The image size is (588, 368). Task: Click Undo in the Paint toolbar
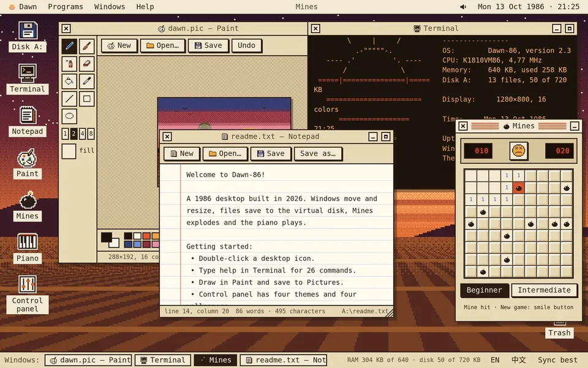tap(246, 45)
